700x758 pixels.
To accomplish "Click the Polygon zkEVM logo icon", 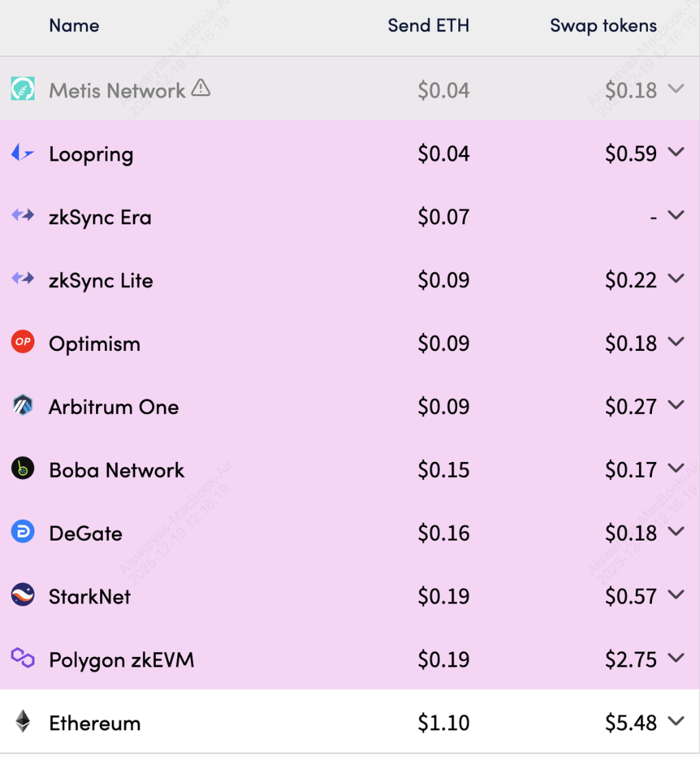I will 23,658.
